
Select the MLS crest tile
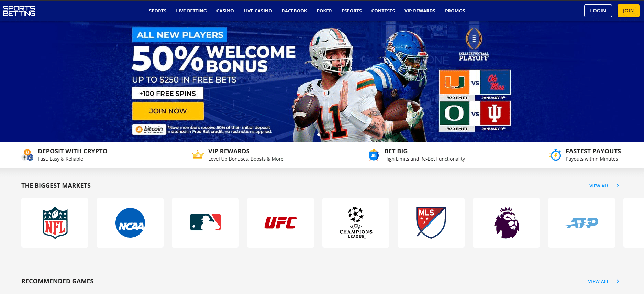[x=431, y=222]
